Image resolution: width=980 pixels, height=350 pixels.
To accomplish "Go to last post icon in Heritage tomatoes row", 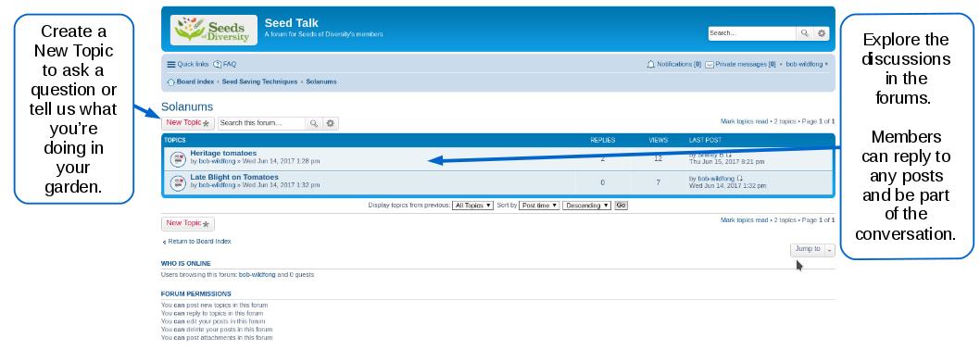I will [x=729, y=155].
